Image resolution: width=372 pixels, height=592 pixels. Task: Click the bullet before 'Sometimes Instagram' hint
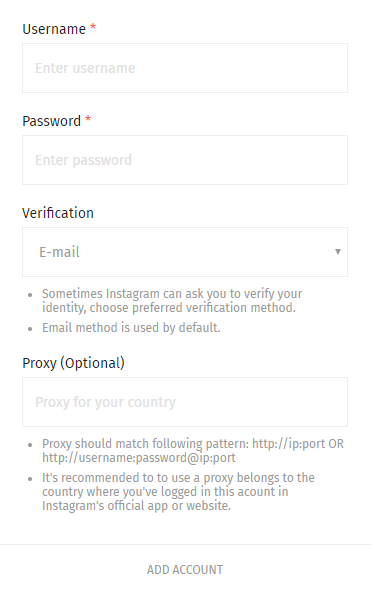click(30, 295)
